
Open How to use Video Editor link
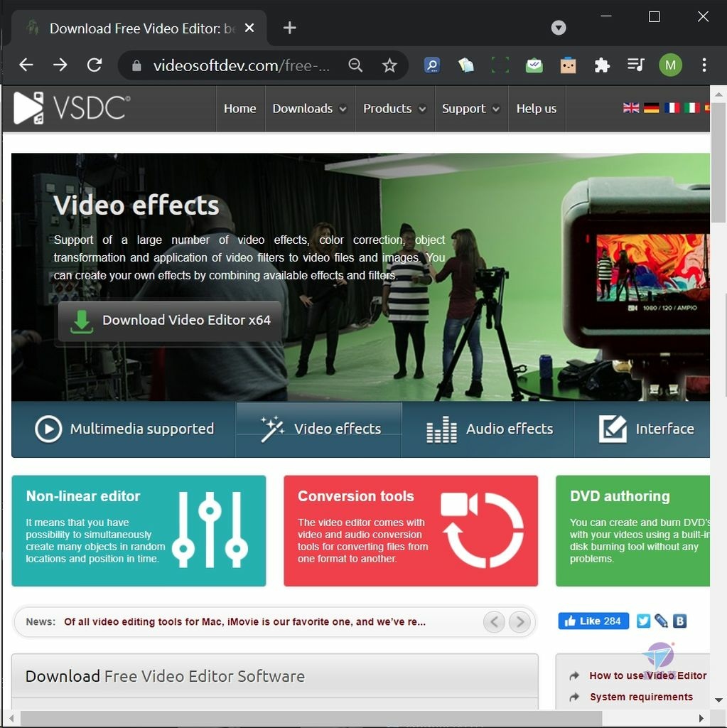click(648, 675)
